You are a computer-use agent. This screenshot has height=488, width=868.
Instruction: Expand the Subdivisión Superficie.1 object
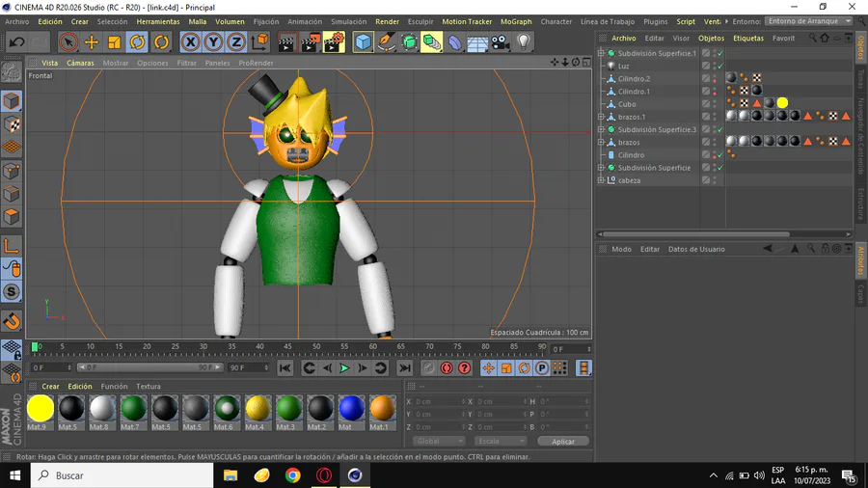coord(601,53)
